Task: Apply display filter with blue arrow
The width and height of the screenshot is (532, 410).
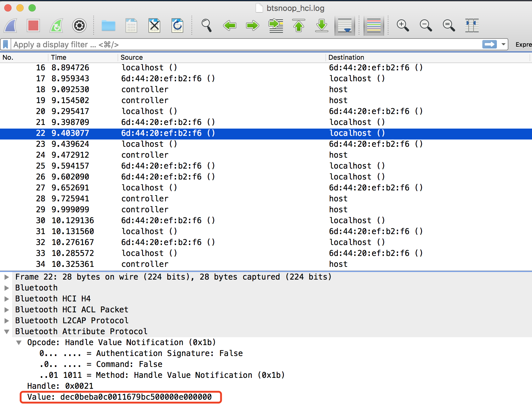Action: tap(490, 45)
